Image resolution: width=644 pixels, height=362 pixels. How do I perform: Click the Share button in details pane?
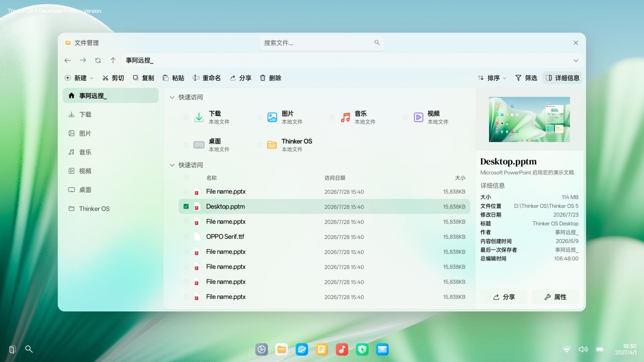pyautogui.click(x=504, y=297)
